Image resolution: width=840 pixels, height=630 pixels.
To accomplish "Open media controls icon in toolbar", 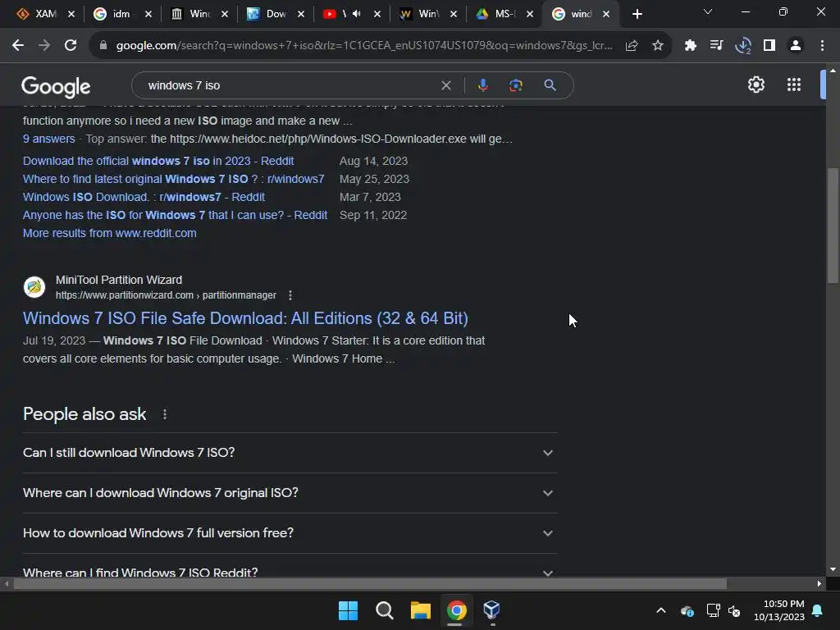I will pos(716,46).
